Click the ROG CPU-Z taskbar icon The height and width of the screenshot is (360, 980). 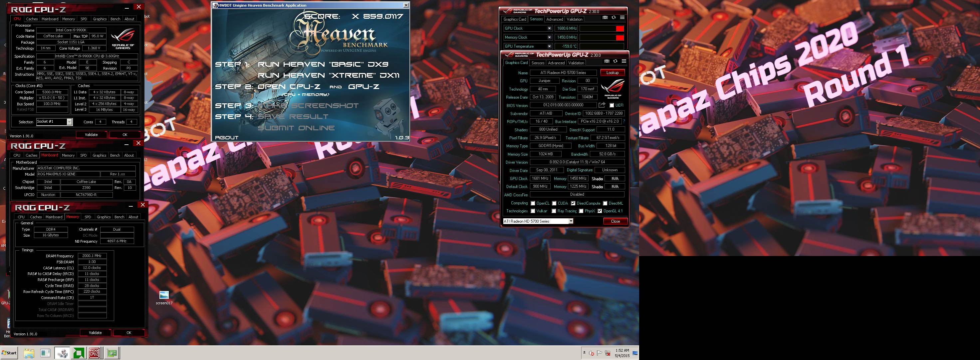94,353
